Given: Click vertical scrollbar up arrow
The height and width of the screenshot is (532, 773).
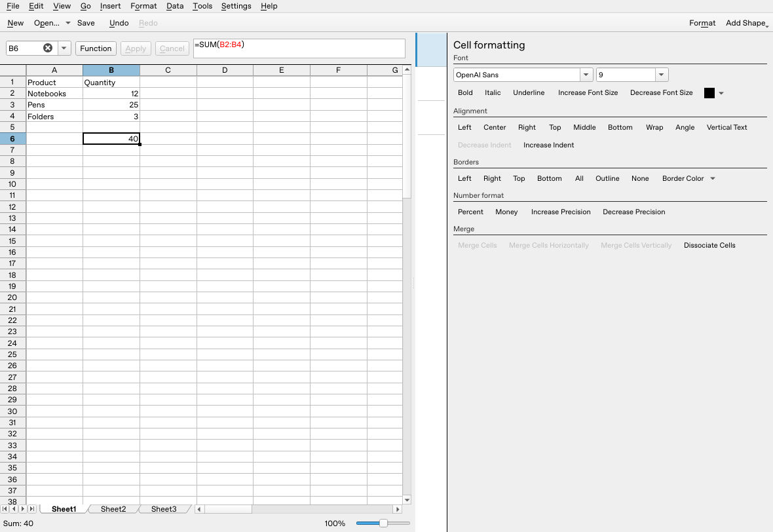Looking at the screenshot, I should [x=407, y=69].
